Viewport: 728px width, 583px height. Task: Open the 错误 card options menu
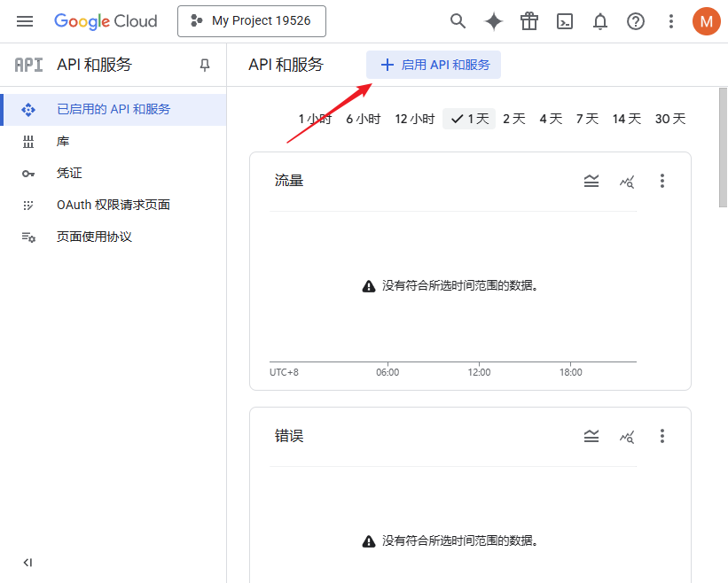click(x=662, y=436)
